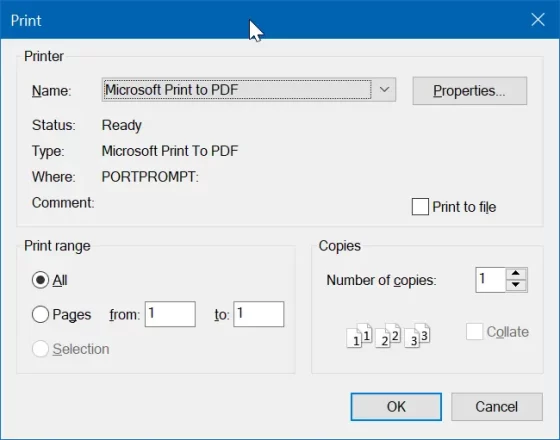The height and width of the screenshot is (440, 560).
Task: Click the 'PORTPROMPT:' location text
Action: coord(150,177)
